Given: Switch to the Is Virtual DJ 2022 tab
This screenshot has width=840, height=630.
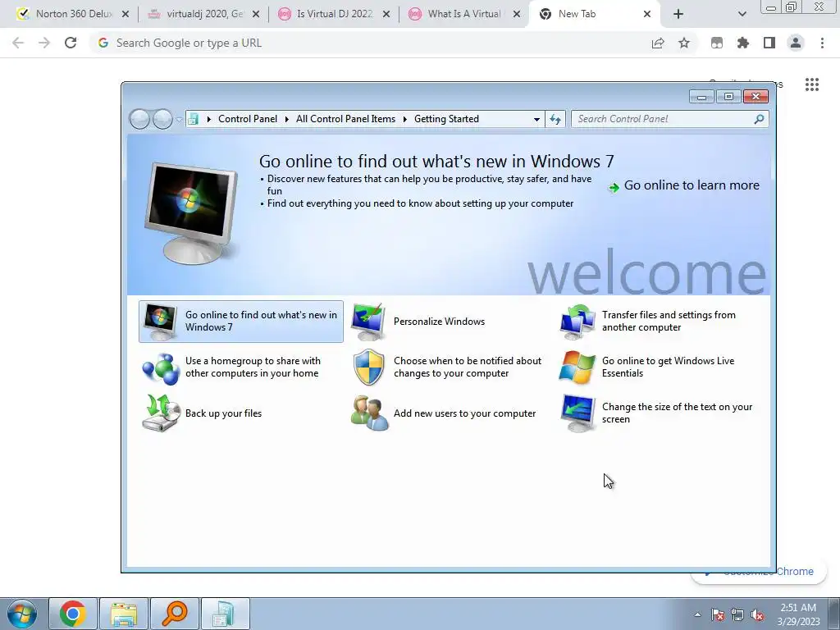Looking at the screenshot, I should 335,14.
